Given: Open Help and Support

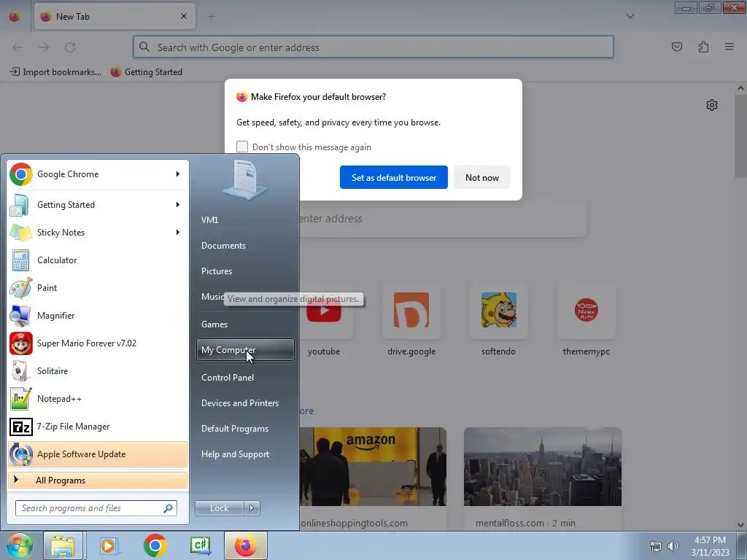Looking at the screenshot, I should pos(245,454).
